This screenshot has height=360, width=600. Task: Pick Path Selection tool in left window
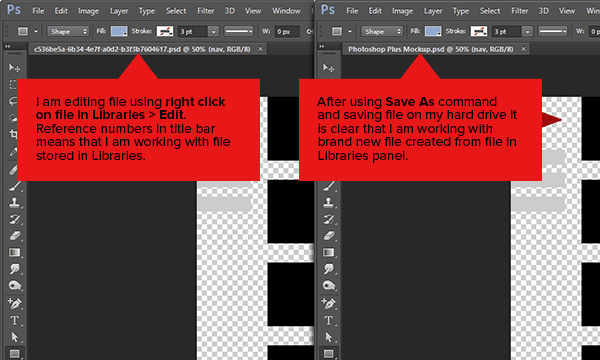point(14,337)
